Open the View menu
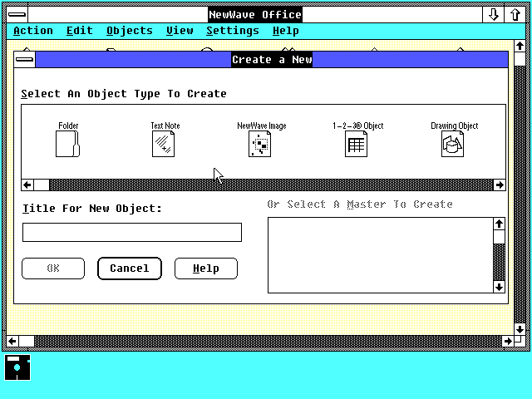This screenshot has height=399, width=532. click(180, 31)
